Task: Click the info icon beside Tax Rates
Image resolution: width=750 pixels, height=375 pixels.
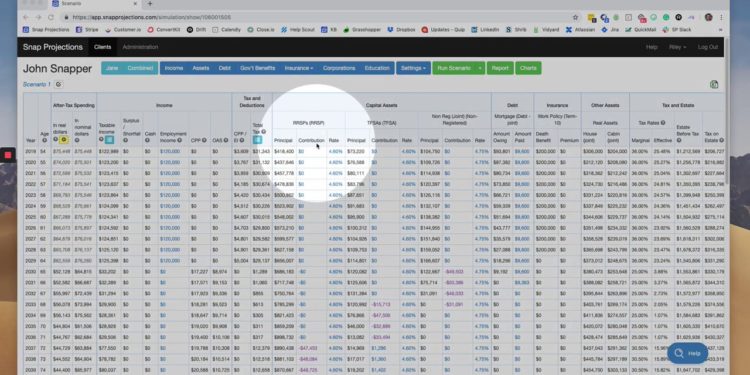Action: [663, 123]
